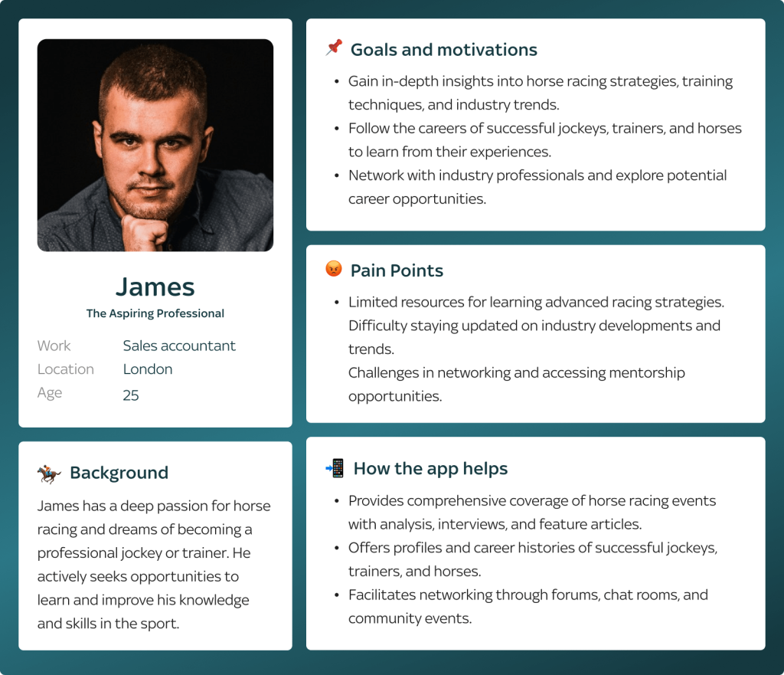784x675 pixels.
Task: Click the "How the app helps" heading
Action: (x=430, y=469)
